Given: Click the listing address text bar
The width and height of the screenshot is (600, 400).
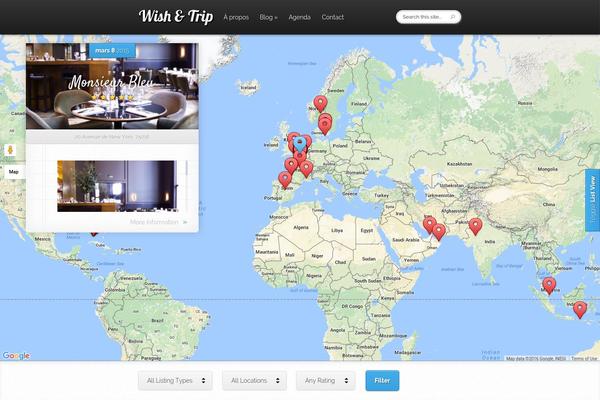Looking at the screenshot, I should tap(112, 137).
